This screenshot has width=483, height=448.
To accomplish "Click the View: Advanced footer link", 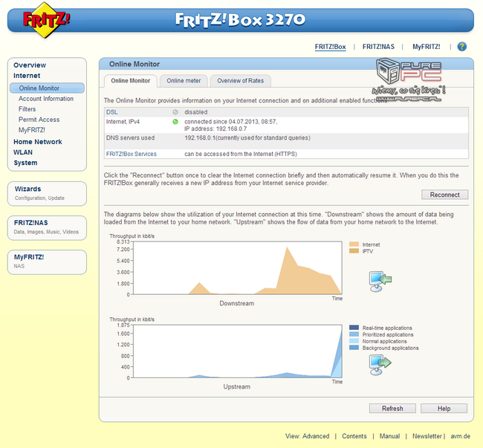I will pyautogui.click(x=307, y=436).
